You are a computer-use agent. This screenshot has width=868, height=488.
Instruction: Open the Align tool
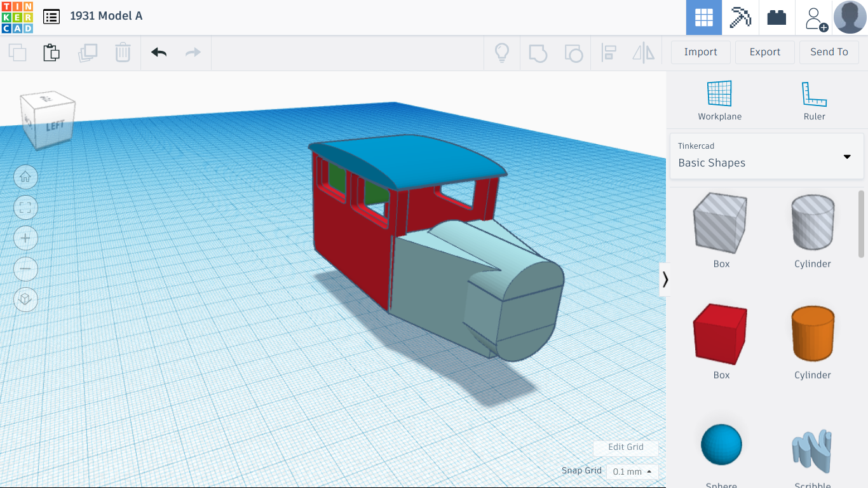(609, 53)
